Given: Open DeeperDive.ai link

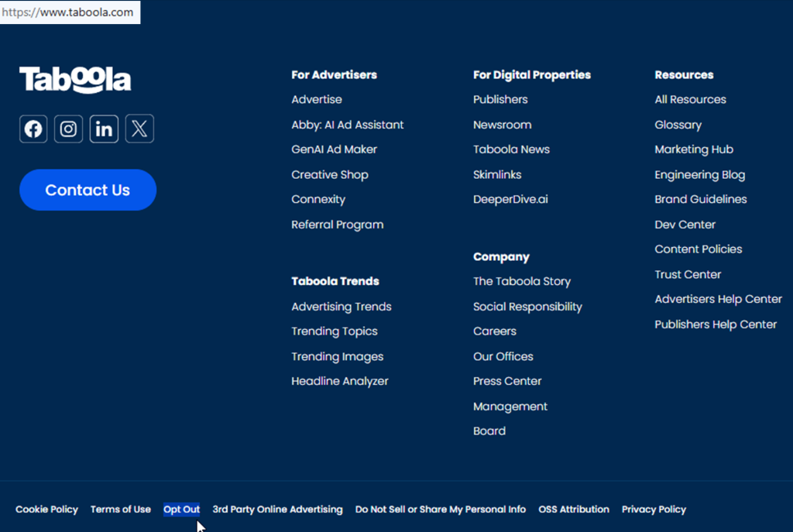Looking at the screenshot, I should pyautogui.click(x=510, y=199).
